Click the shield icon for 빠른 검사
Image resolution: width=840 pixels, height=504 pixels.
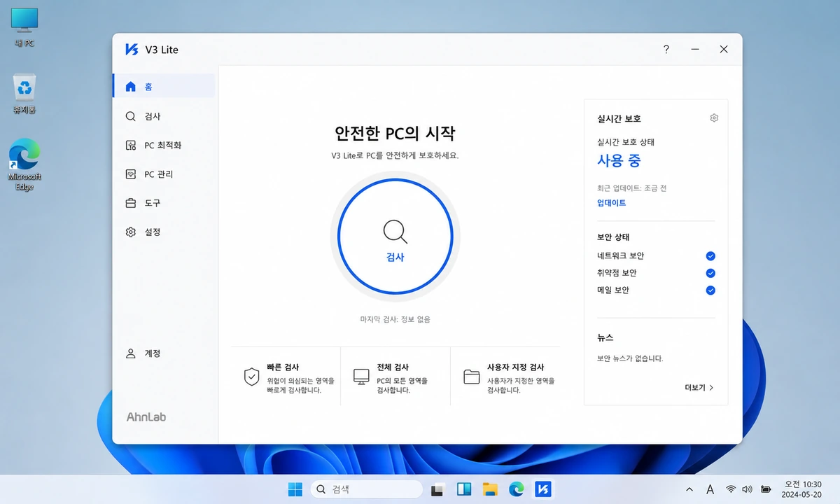click(x=252, y=377)
